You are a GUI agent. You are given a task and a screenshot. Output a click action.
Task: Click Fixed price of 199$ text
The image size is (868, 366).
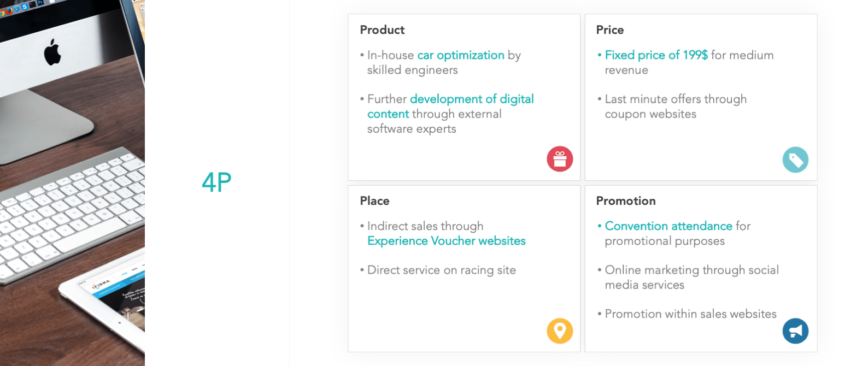click(656, 55)
